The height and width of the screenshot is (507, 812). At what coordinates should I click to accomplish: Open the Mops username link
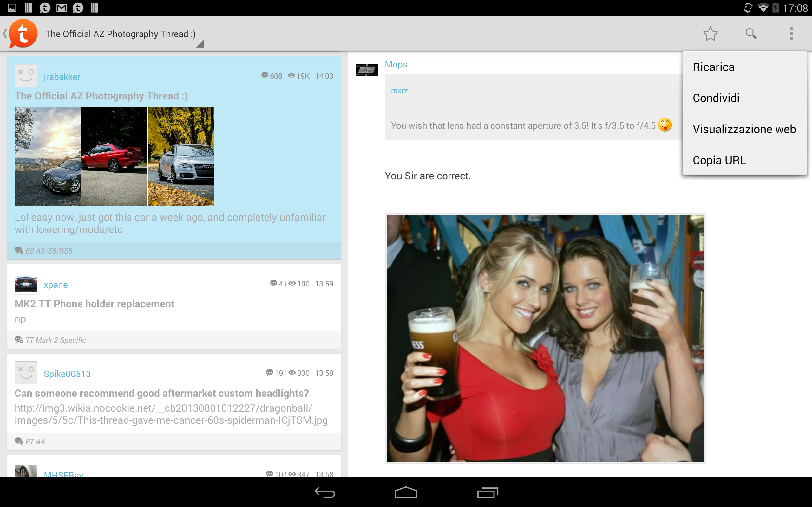click(x=396, y=64)
